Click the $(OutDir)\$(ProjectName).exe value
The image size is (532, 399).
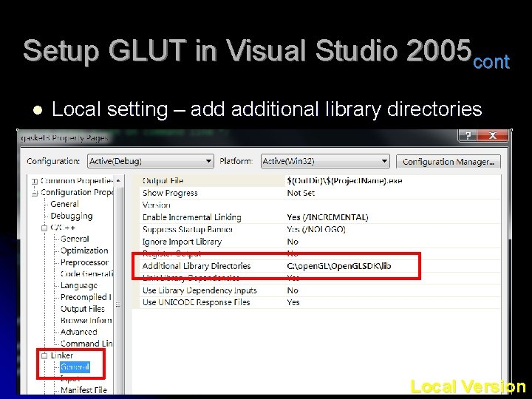pyautogui.click(x=344, y=181)
